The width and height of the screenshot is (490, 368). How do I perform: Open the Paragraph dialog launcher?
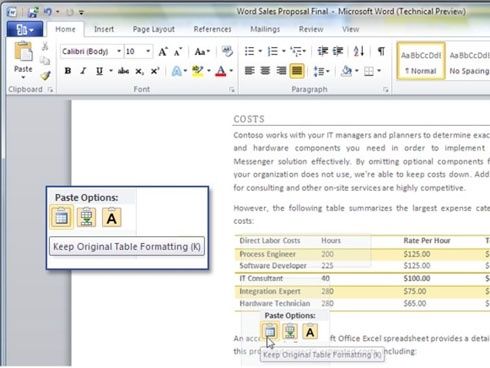point(386,90)
